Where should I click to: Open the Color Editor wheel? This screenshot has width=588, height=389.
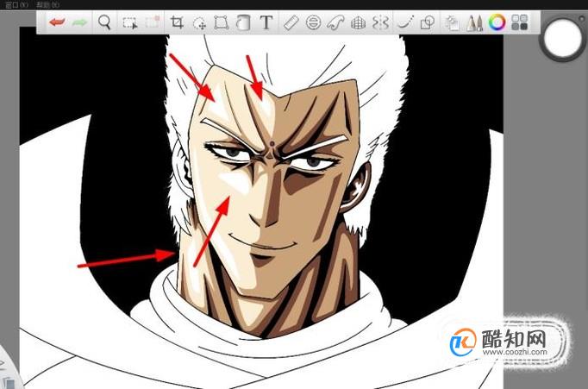tap(497, 22)
